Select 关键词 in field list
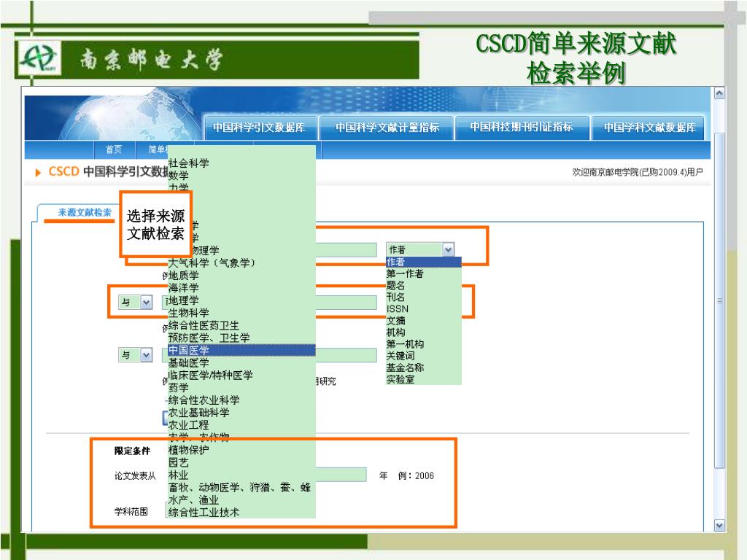 pyautogui.click(x=424, y=356)
